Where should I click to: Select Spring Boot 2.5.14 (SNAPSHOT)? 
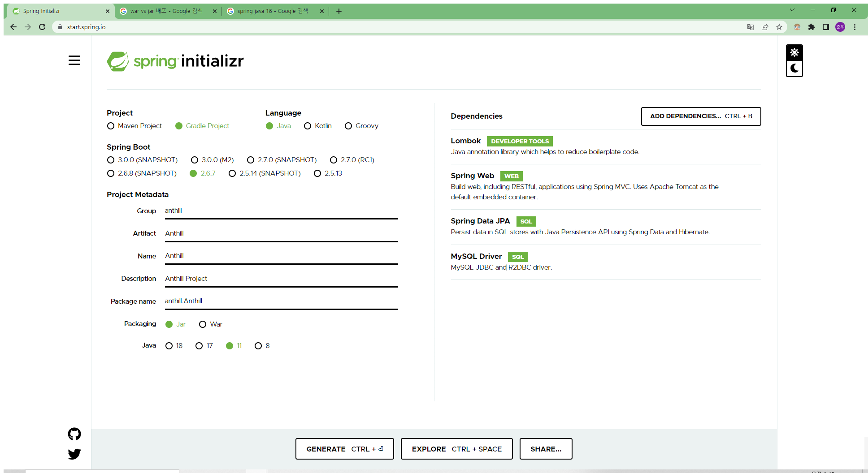265,173
